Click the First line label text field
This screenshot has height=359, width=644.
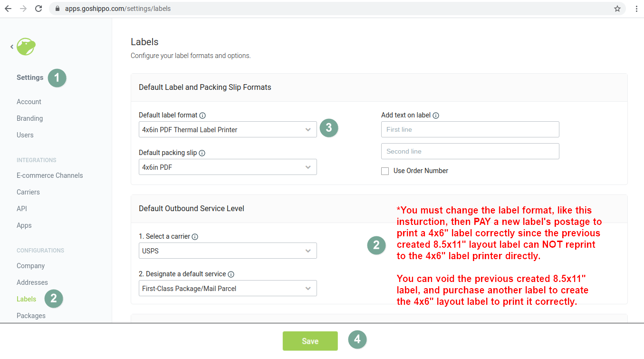pyautogui.click(x=470, y=129)
